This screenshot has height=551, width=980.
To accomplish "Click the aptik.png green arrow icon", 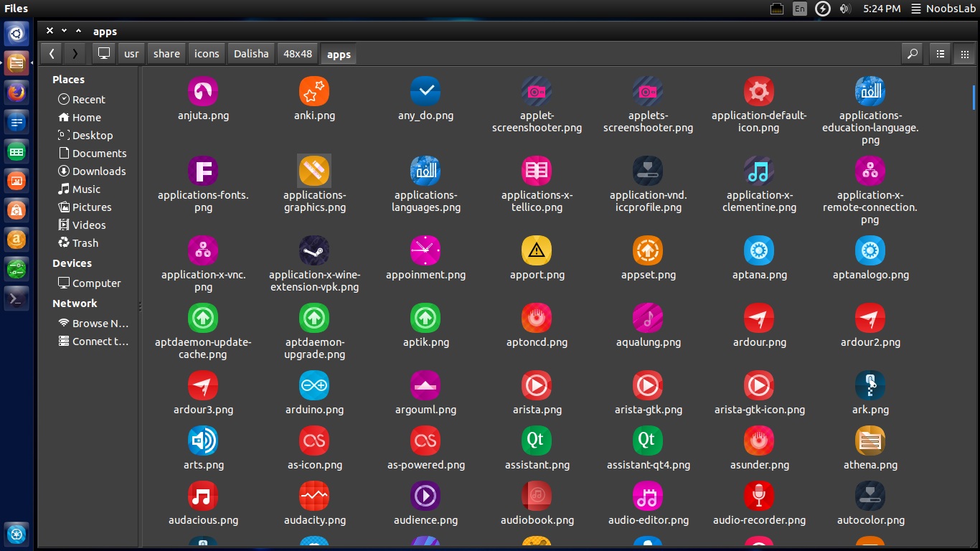I will point(425,318).
